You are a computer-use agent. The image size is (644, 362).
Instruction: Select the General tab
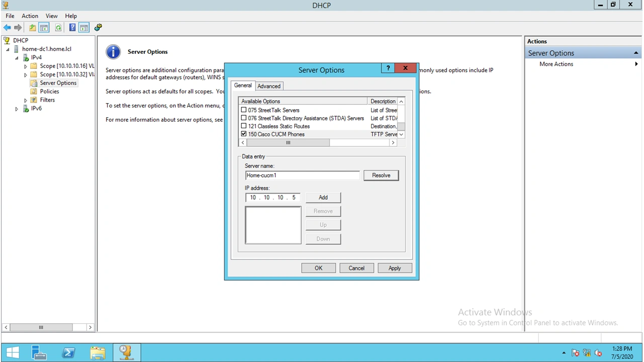pos(243,85)
